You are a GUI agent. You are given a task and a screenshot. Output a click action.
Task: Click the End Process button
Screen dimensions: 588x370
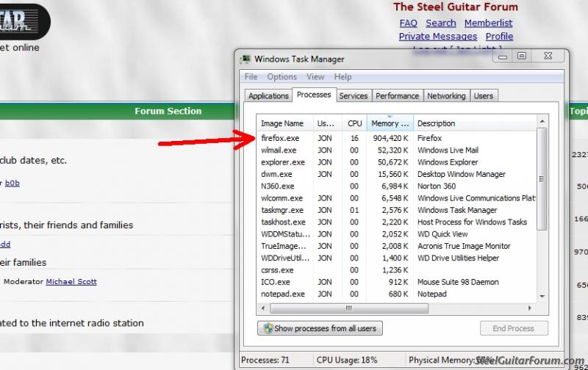[x=514, y=328]
